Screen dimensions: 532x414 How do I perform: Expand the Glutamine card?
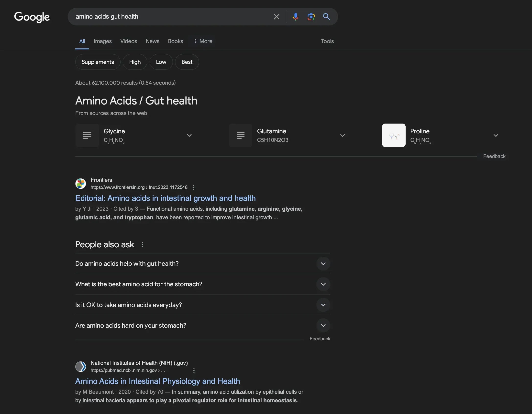click(343, 135)
